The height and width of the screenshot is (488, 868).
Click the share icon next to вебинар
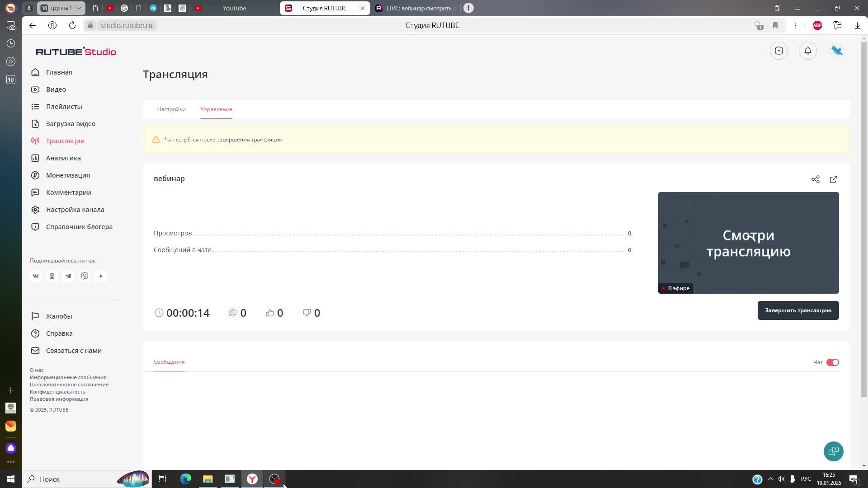point(815,179)
